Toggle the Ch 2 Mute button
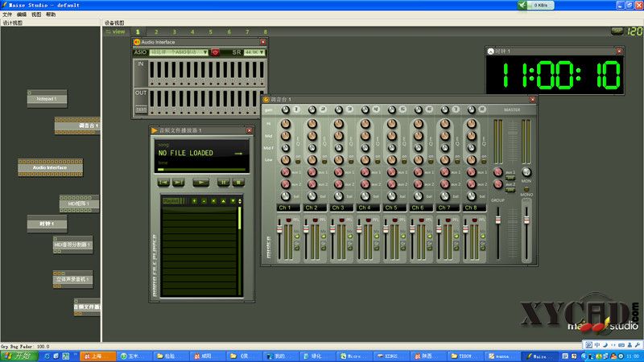The image size is (644, 362). [324, 237]
